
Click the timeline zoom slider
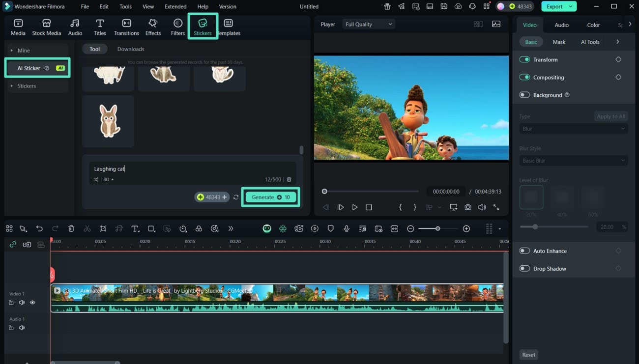437,228
